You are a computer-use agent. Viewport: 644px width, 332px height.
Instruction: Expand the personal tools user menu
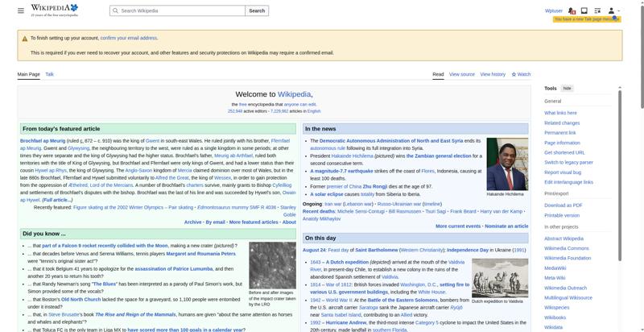(x=613, y=10)
